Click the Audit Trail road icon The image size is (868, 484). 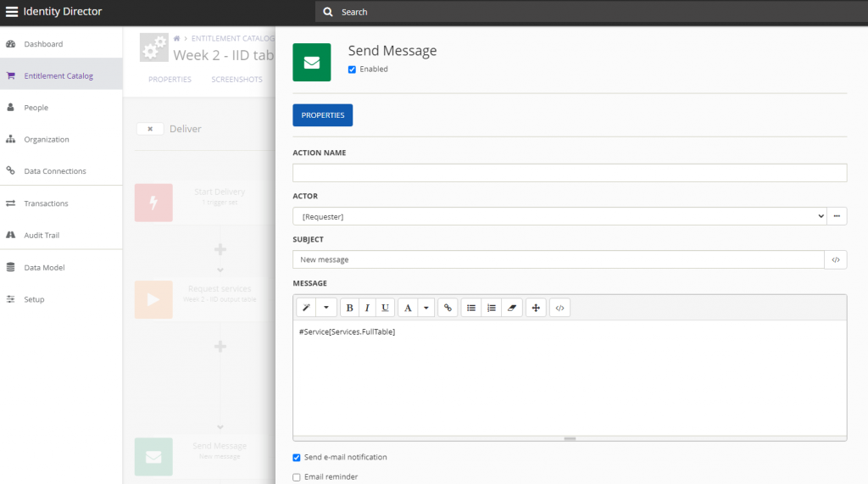pyautogui.click(x=10, y=235)
